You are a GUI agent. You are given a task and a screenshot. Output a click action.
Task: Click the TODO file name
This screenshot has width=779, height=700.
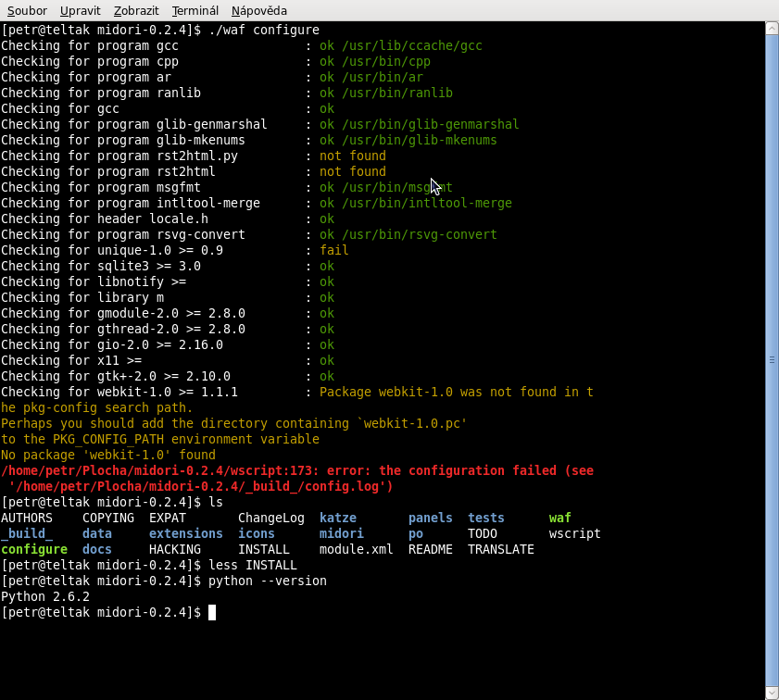pyautogui.click(x=483, y=533)
